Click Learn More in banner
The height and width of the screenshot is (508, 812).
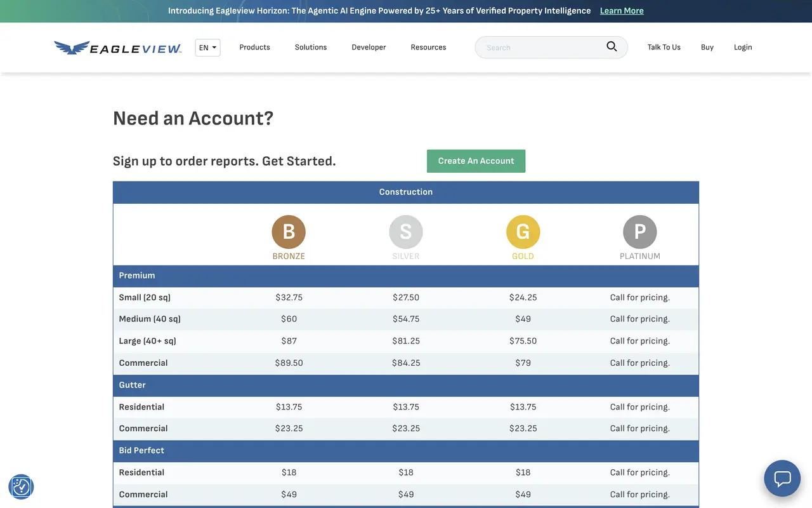622,11
